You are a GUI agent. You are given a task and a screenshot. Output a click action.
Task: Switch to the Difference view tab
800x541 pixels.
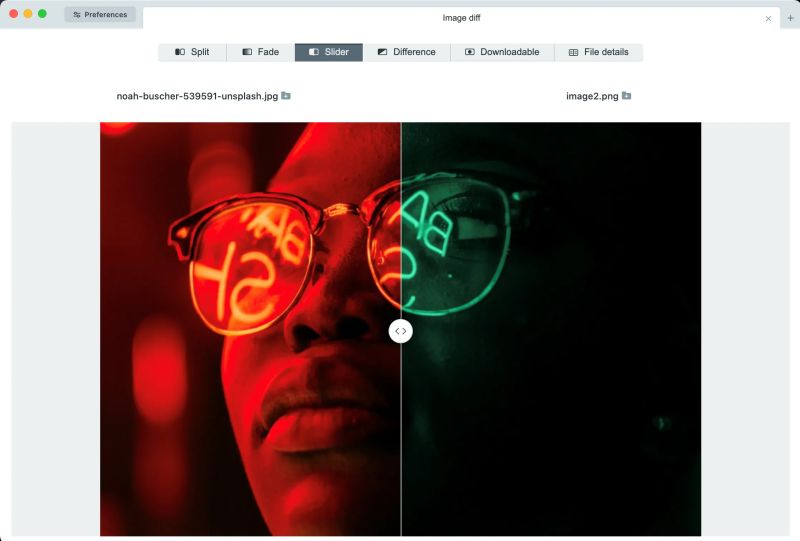407,52
